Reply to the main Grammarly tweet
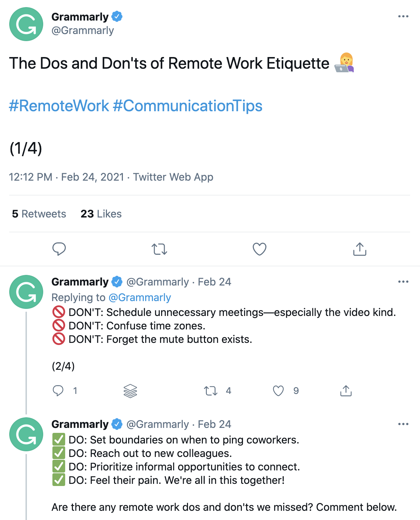 [x=59, y=249]
